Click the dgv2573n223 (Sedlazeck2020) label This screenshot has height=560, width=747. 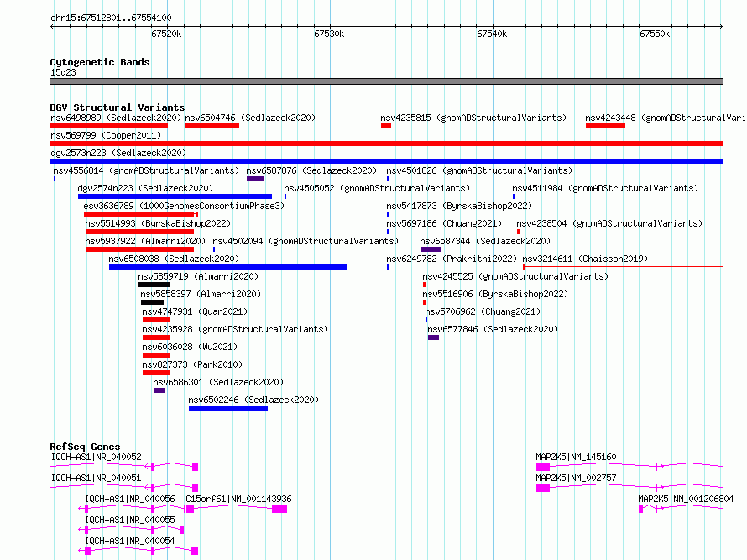tap(118, 153)
